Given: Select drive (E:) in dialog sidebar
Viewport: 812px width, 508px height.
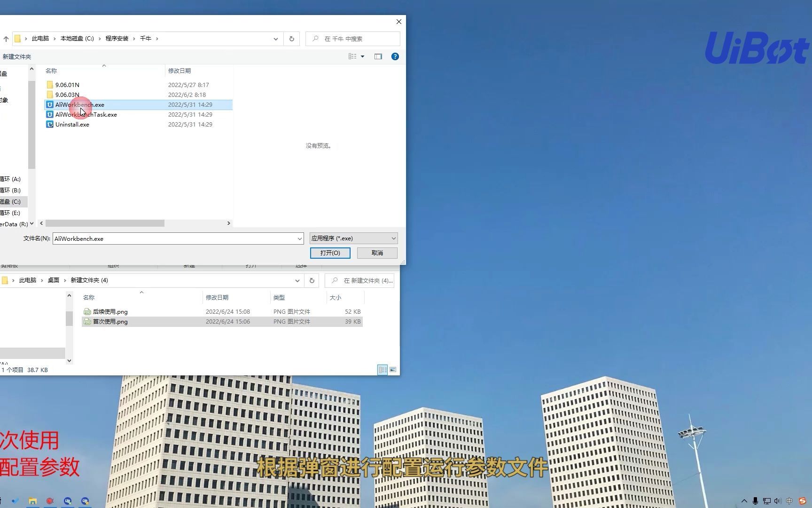Looking at the screenshot, I should [10, 213].
